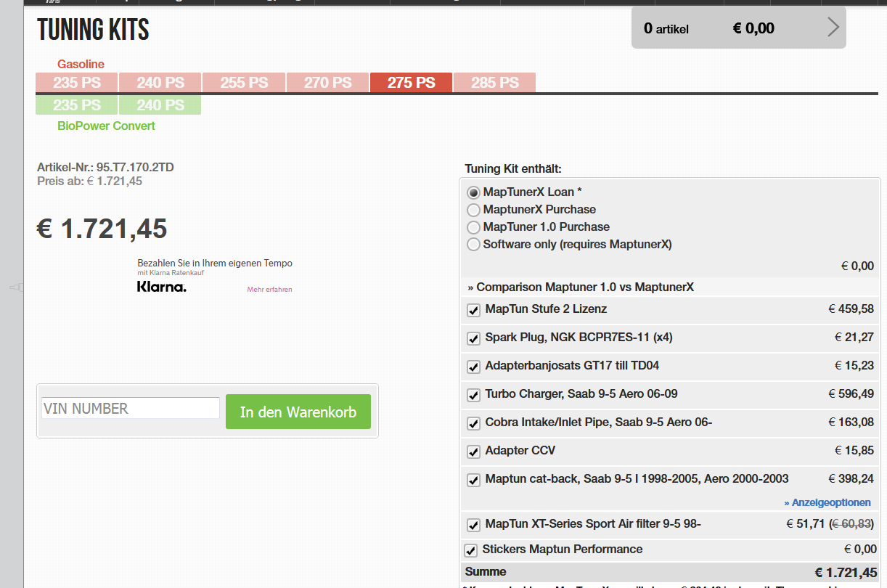The width and height of the screenshot is (887, 588).
Task: Uncheck Spark Plug NGK BCPR7ES-11
Action: coord(474,338)
